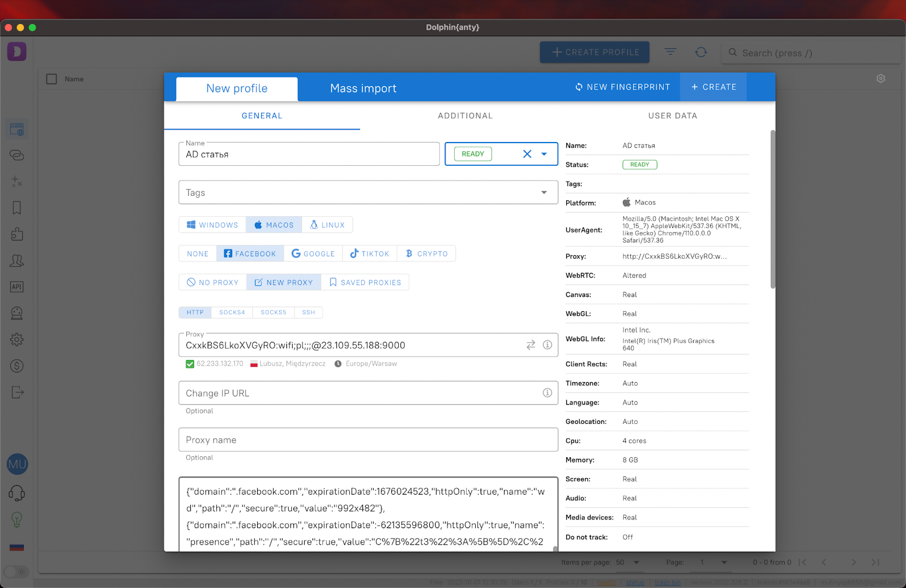Expand the status dropdown arrow
The width and height of the screenshot is (906, 588).
[x=544, y=154]
